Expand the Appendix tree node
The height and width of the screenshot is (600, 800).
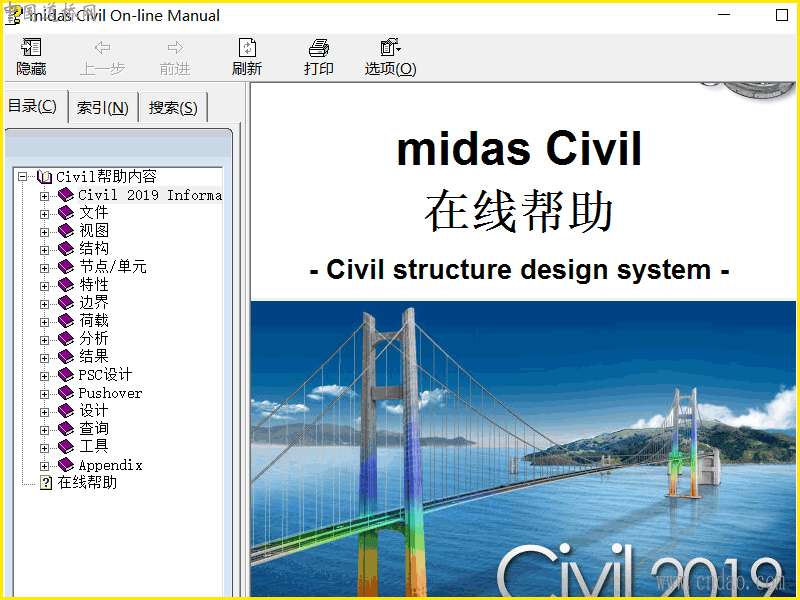(44, 466)
